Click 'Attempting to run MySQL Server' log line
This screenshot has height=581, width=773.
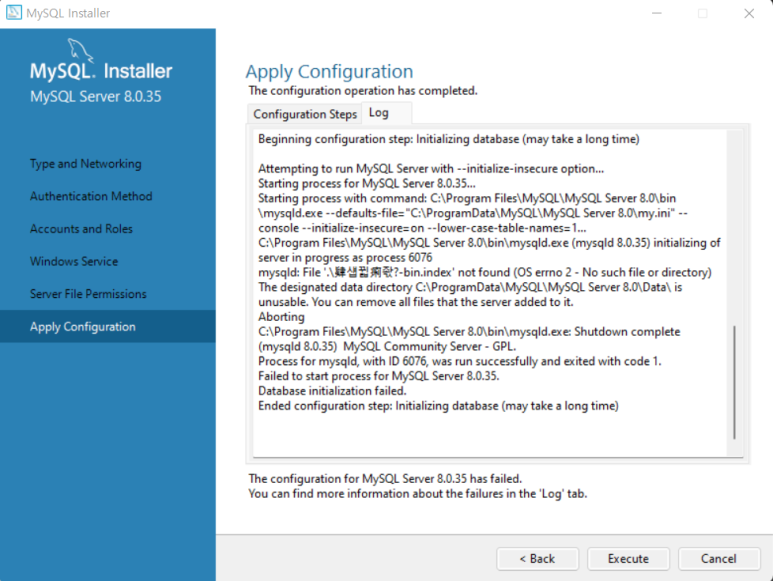[x=431, y=169]
